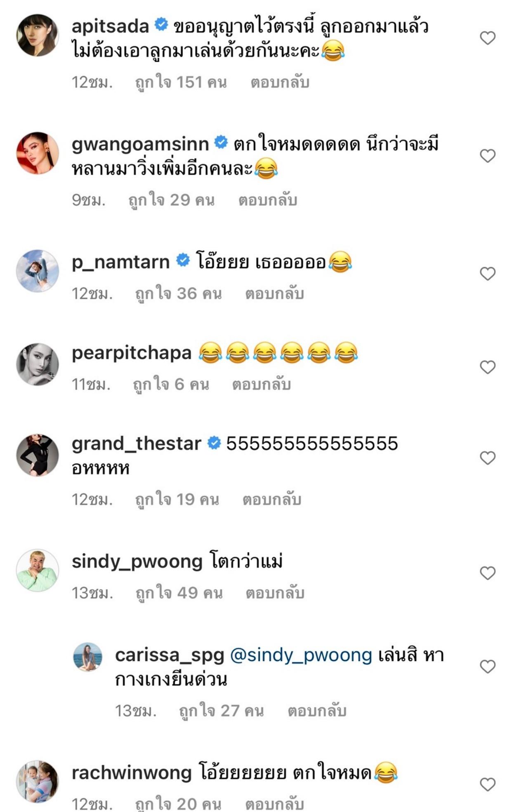
Task: See who liked sindy_pwoong's comment (49)
Action: 179,593
